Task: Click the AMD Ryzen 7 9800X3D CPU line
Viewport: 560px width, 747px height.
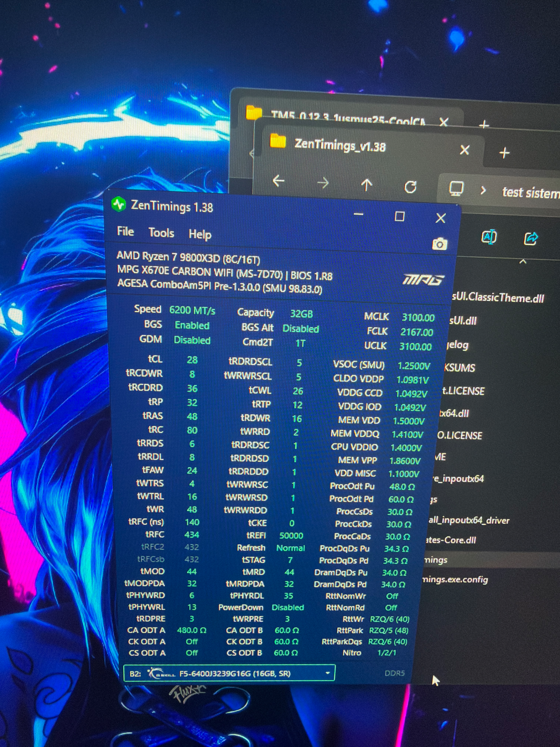Action: pos(188,257)
